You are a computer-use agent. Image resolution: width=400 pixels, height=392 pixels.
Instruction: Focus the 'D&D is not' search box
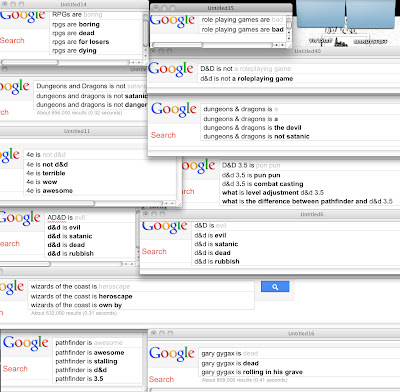pyautogui.click(x=299, y=69)
